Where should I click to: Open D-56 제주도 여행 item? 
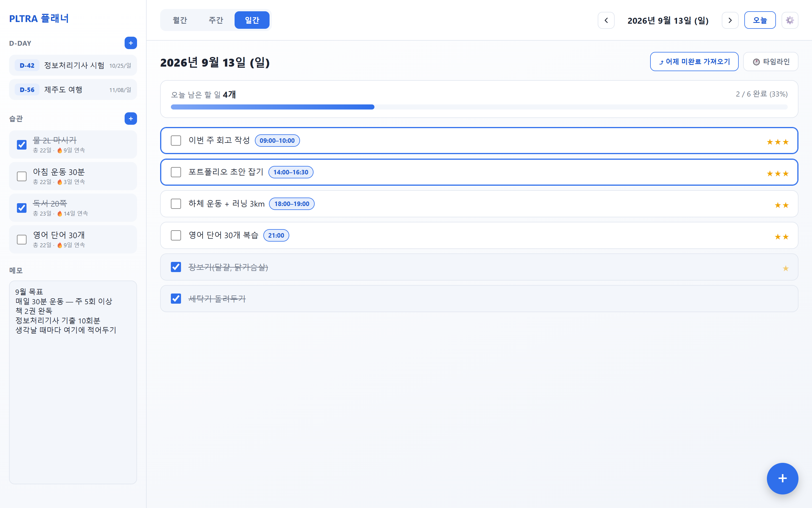pyautogui.click(x=73, y=90)
